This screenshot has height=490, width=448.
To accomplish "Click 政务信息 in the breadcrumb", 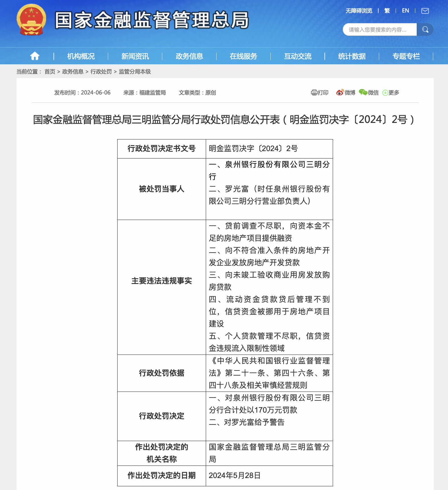I will pos(73,72).
